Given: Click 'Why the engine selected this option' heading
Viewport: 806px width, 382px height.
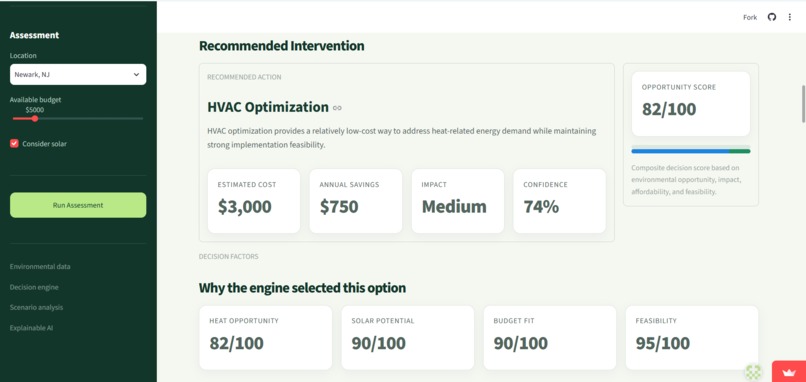Looking at the screenshot, I should point(302,288).
